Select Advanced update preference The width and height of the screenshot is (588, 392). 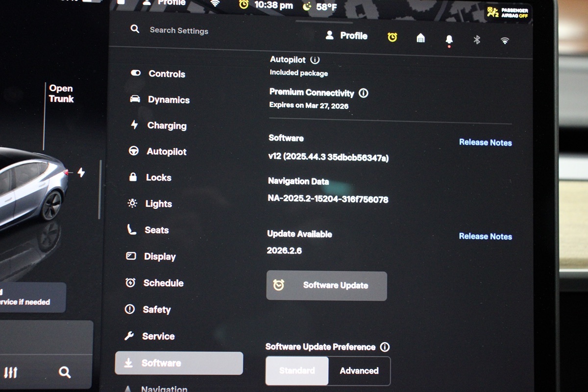coord(359,371)
